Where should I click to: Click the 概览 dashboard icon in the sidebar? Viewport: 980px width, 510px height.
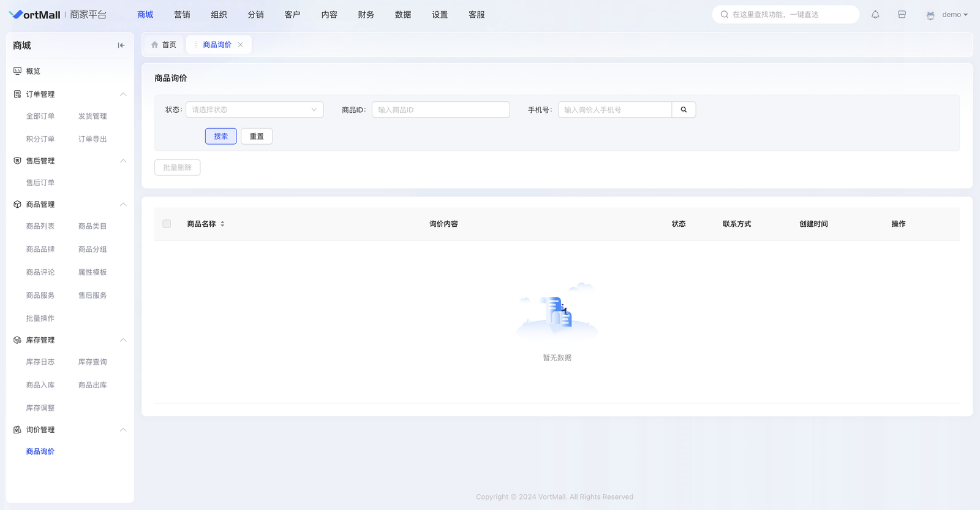[17, 71]
